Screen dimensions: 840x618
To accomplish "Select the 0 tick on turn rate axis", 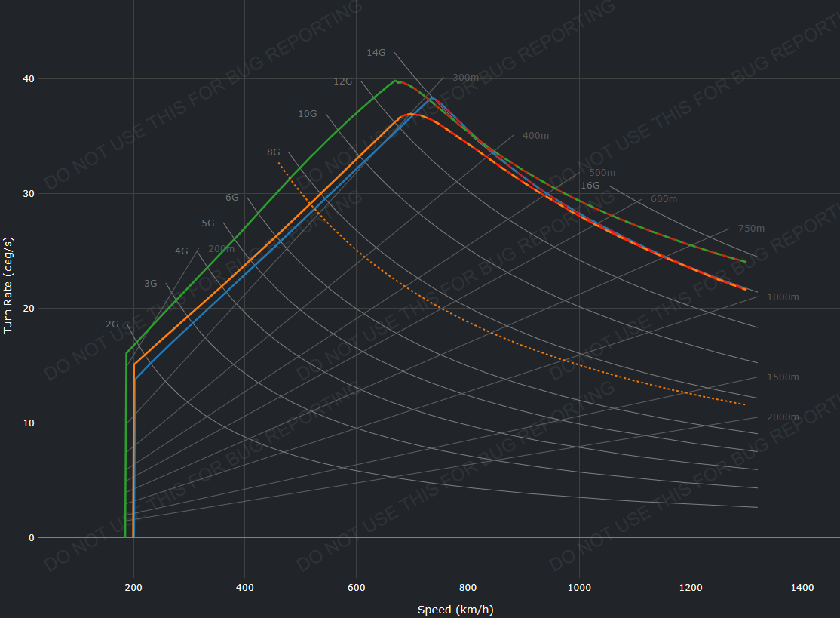I will 32,538.
